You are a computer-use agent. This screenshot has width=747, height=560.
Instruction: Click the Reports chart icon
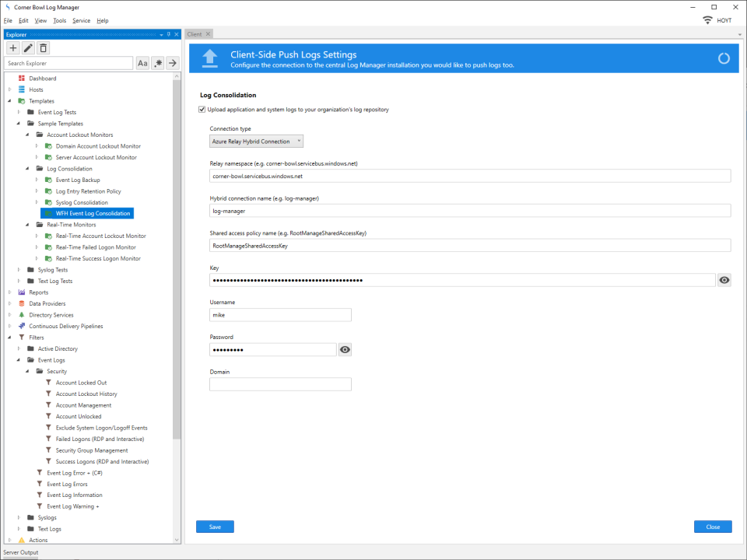(x=22, y=292)
